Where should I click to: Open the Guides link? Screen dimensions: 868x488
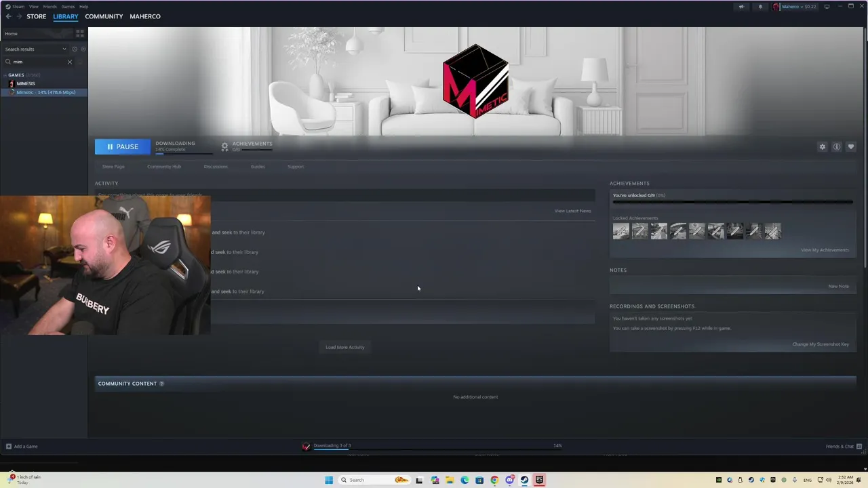[258, 167]
